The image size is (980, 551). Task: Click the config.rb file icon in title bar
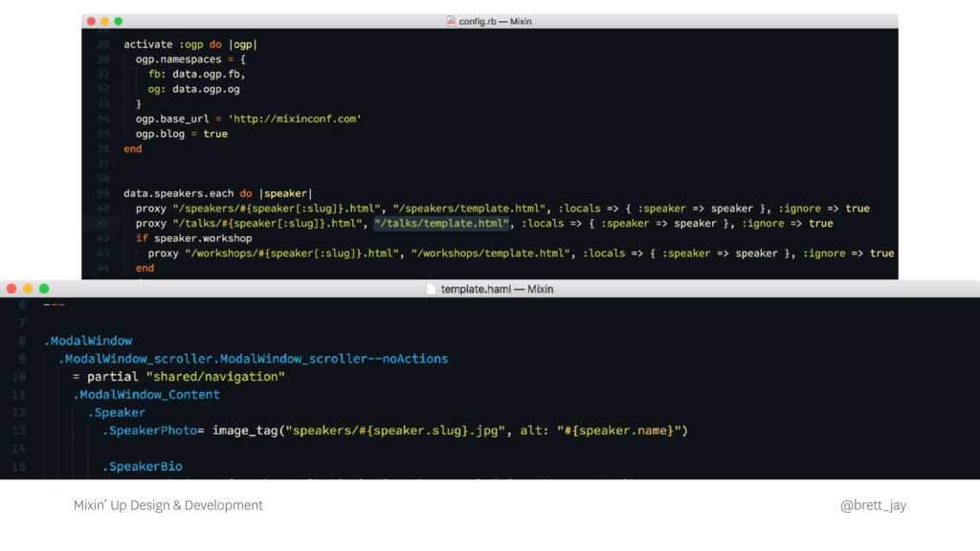click(451, 21)
